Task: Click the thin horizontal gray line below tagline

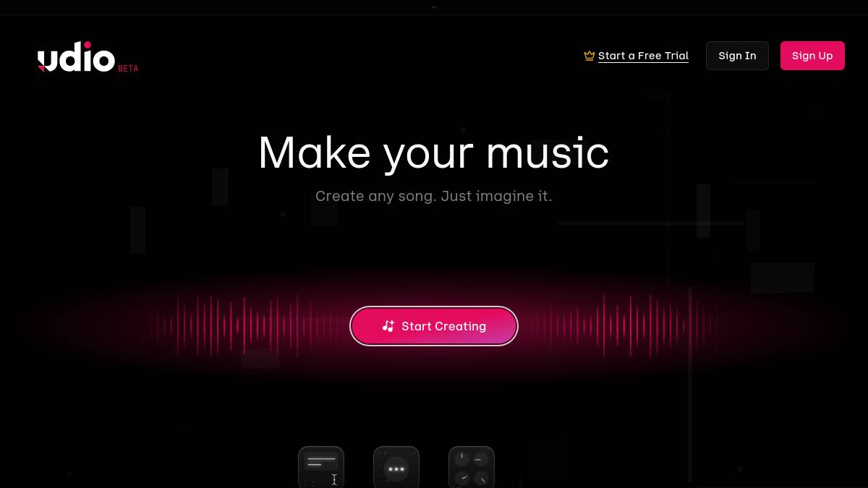Action: (x=650, y=223)
